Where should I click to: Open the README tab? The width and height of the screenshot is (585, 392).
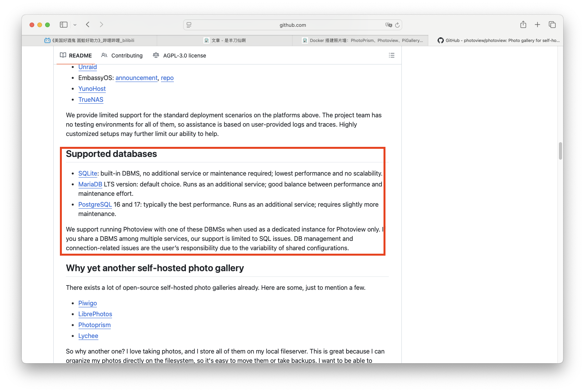[x=76, y=56]
